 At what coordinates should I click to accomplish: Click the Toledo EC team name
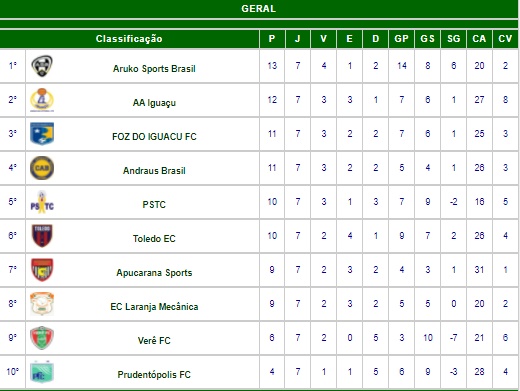click(x=154, y=239)
